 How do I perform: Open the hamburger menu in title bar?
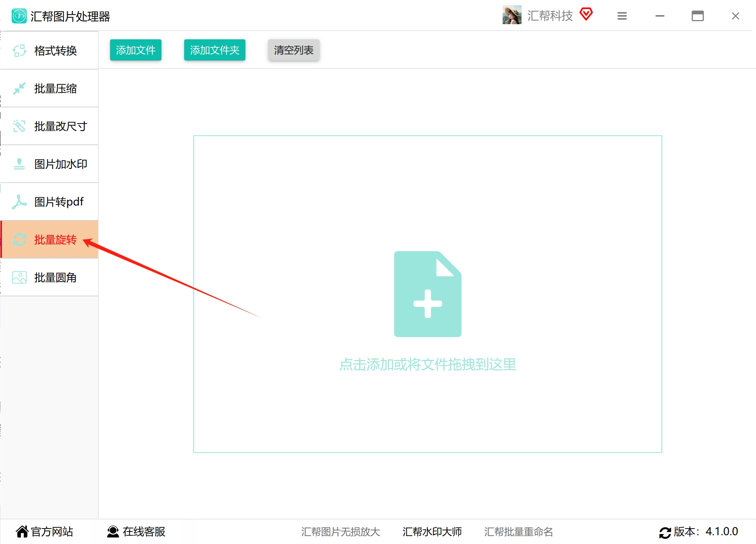tap(622, 16)
